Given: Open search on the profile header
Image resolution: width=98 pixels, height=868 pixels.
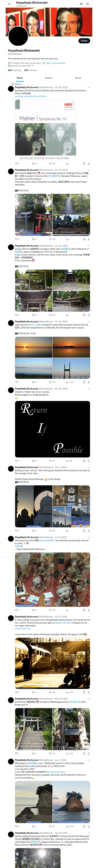Looking at the screenshot, I should (88, 4).
